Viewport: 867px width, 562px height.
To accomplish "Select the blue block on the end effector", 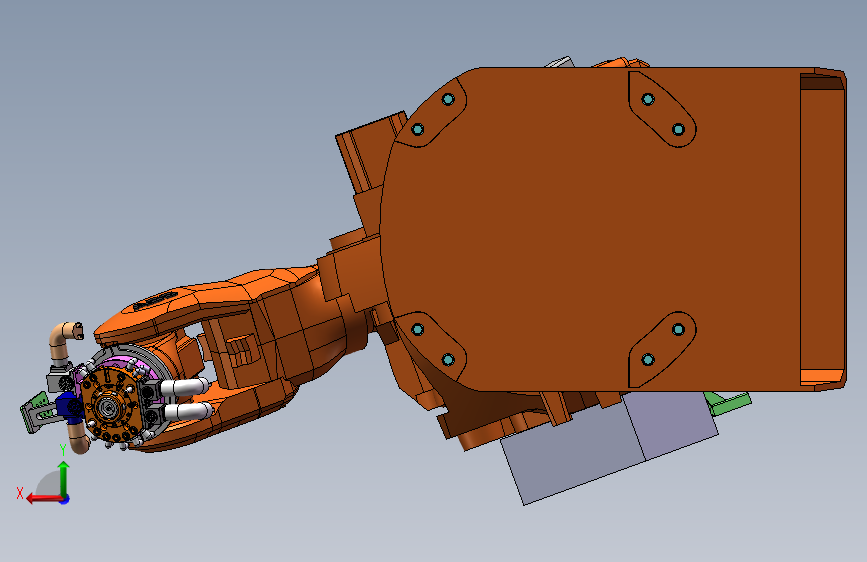I will pos(69,407).
